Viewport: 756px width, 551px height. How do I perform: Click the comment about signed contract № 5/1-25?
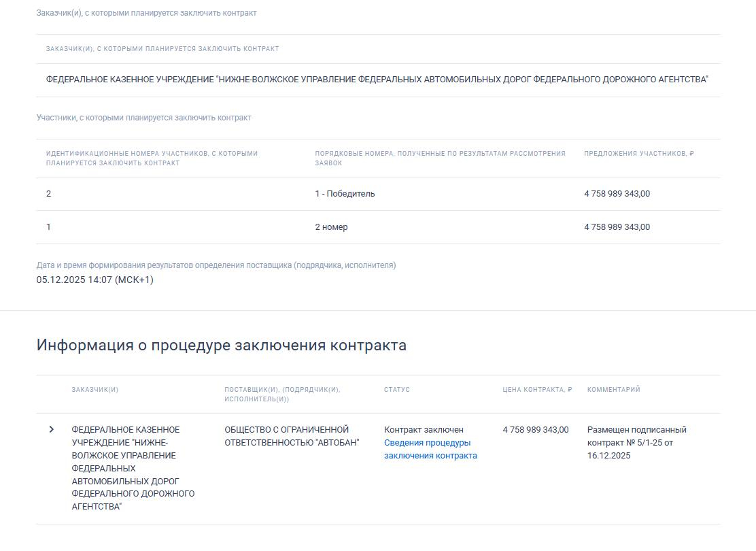[636, 442]
